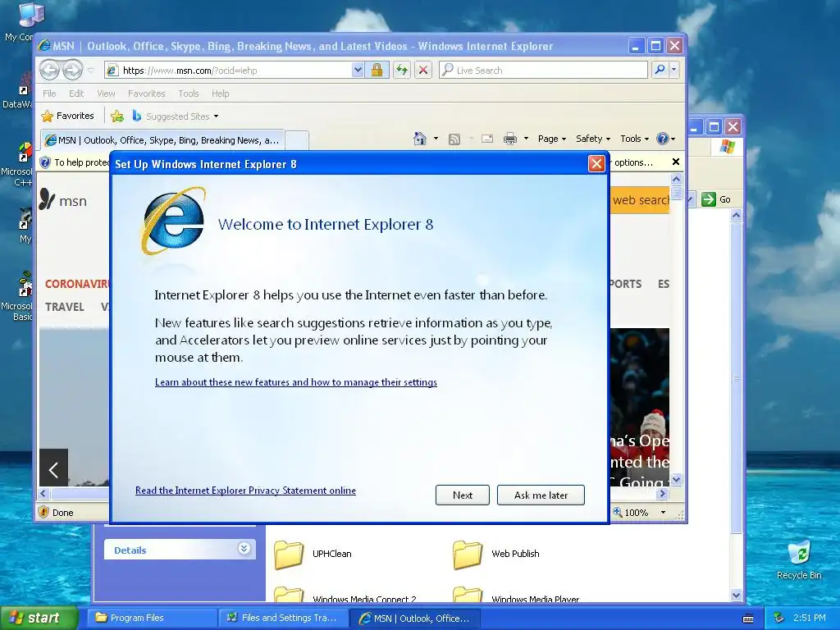Click the Forward navigation arrow in Internet Explorer
840x630 pixels.
tap(72, 71)
